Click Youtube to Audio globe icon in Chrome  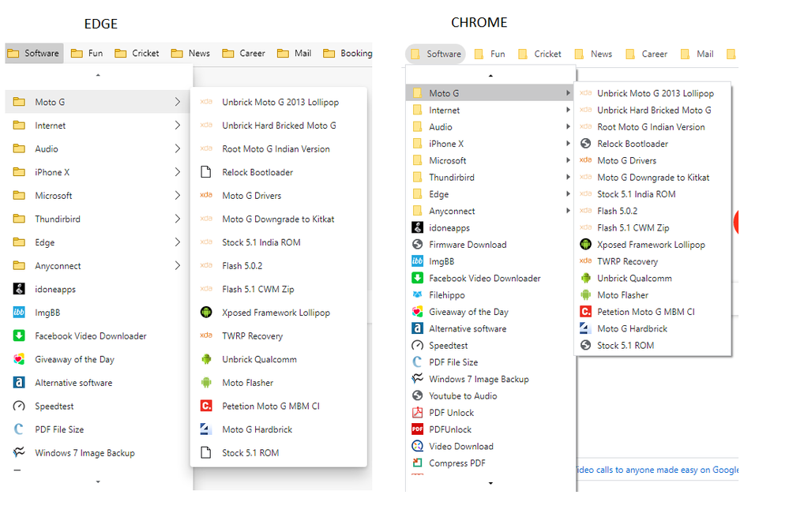(417, 395)
